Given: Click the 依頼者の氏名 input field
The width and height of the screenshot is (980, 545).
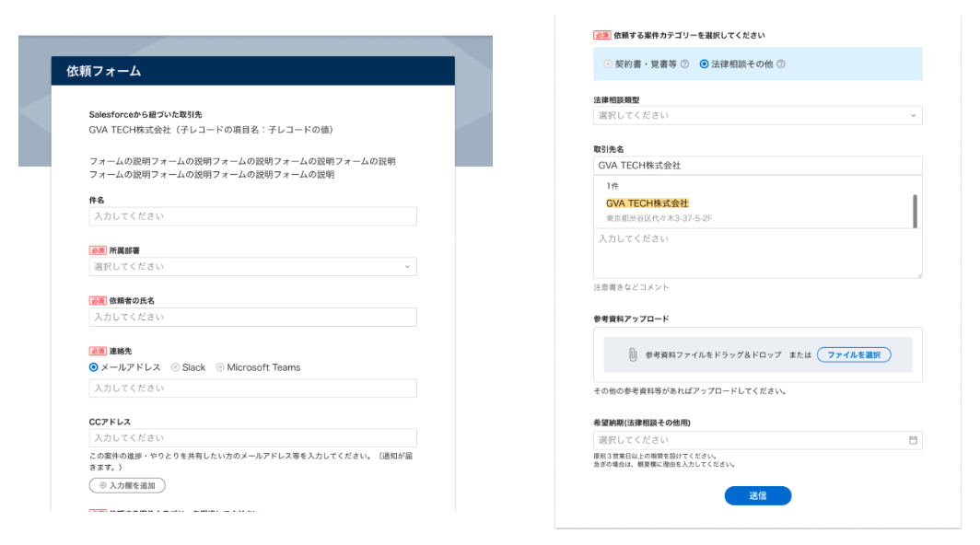Looking at the screenshot, I should click(x=252, y=317).
